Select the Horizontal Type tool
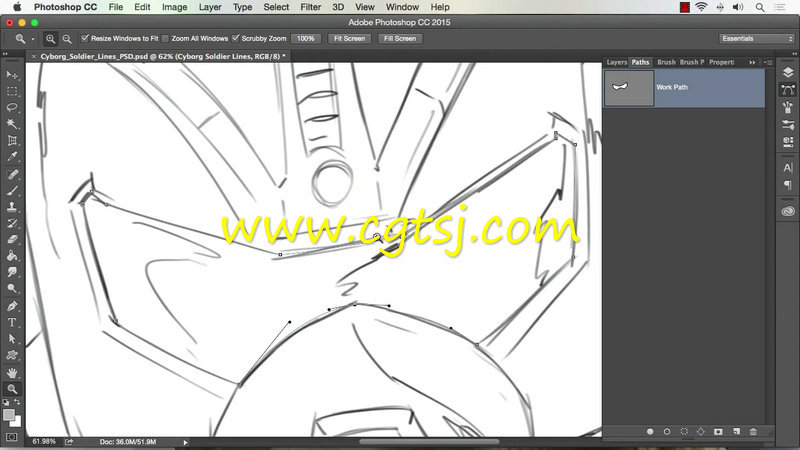This screenshot has height=450, width=800. pos(12,322)
